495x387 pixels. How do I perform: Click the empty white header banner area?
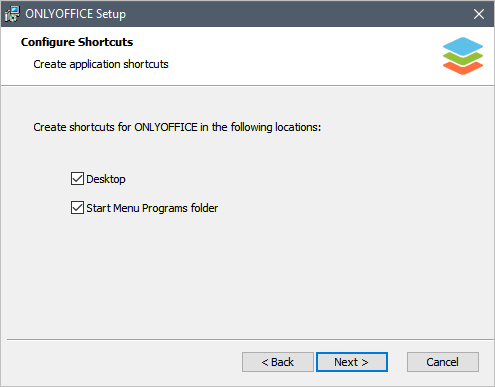[300, 55]
